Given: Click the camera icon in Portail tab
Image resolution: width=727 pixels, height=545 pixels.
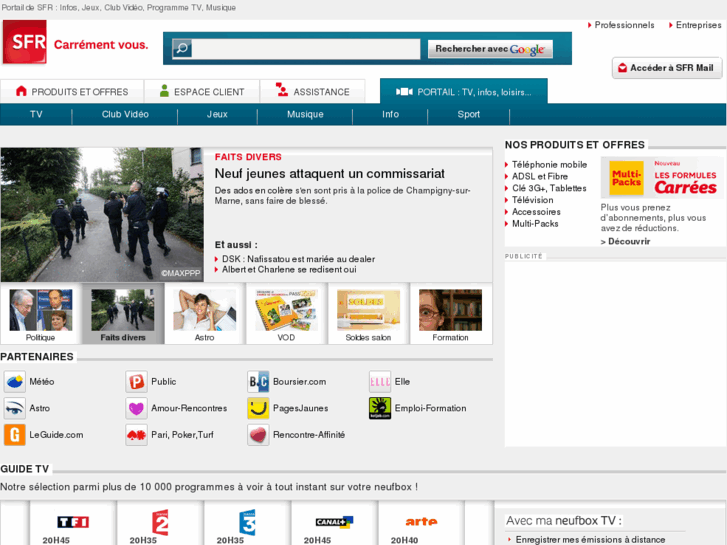Looking at the screenshot, I should click(404, 92).
